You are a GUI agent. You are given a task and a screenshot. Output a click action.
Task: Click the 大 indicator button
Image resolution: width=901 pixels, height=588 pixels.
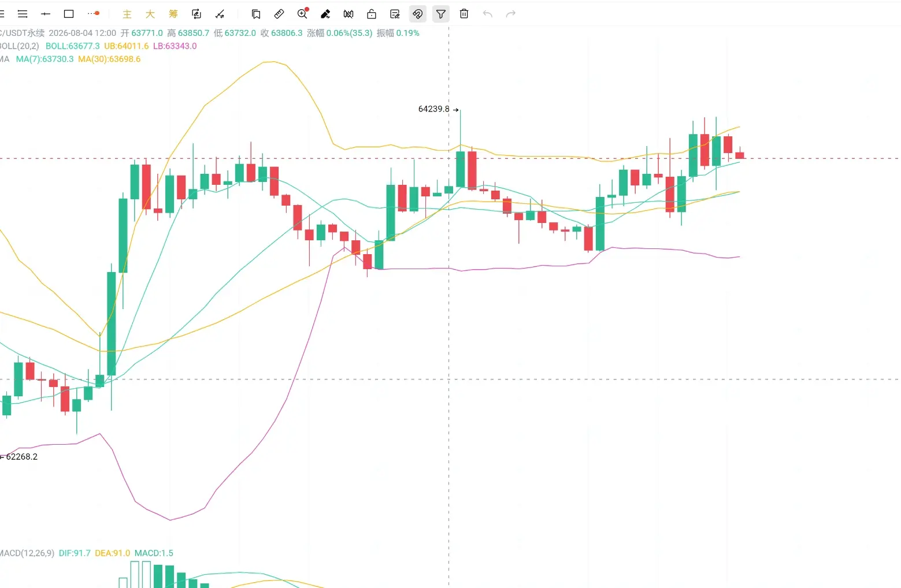pos(150,14)
